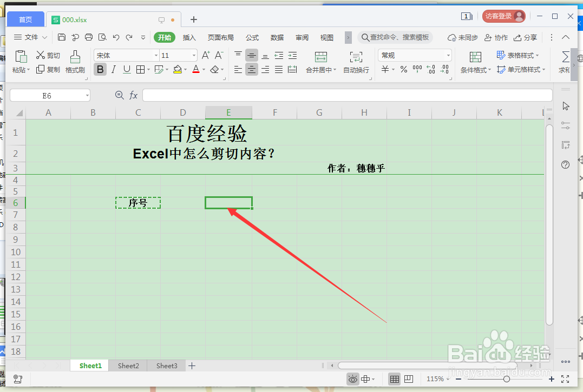The height and width of the screenshot is (392, 583).
Task: Open the font size 11 dropdown
Action: point(194,55)
